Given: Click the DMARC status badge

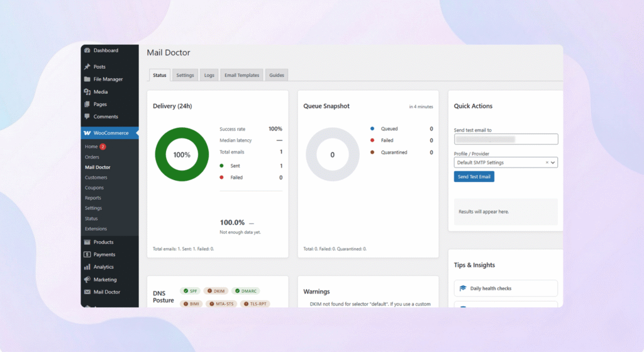Looking at the screenshot, I should (x=246, y=291).
